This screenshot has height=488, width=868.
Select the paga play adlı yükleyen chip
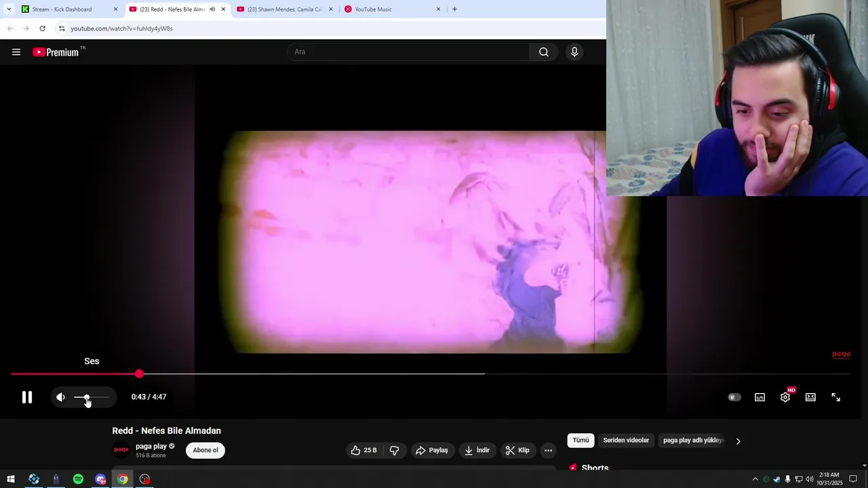[x=693, y=441]
